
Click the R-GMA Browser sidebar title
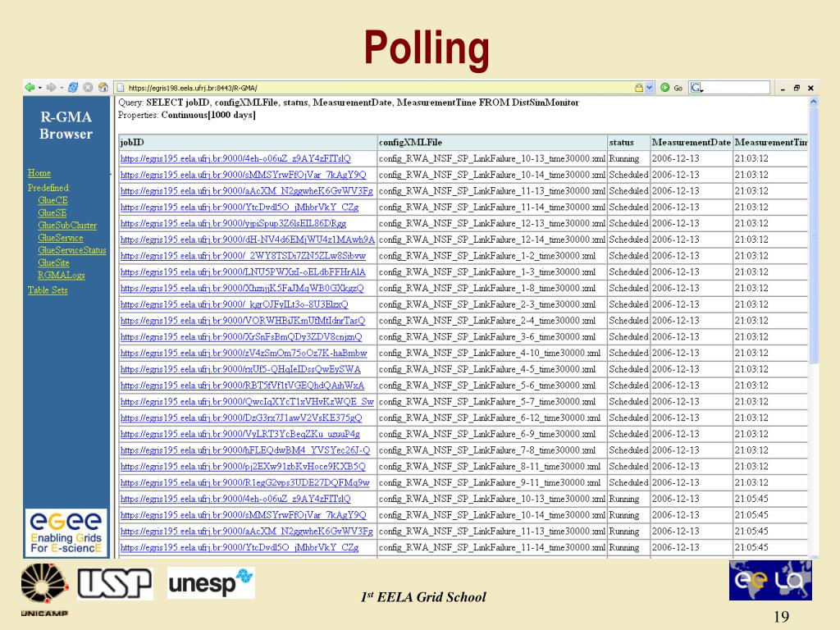click(66, 126)
